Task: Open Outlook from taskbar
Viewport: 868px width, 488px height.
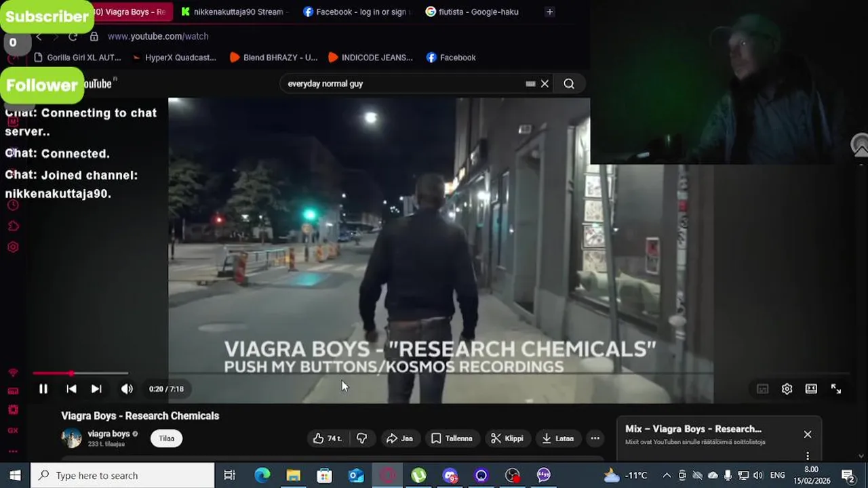Action: click(x=356, y=476)
